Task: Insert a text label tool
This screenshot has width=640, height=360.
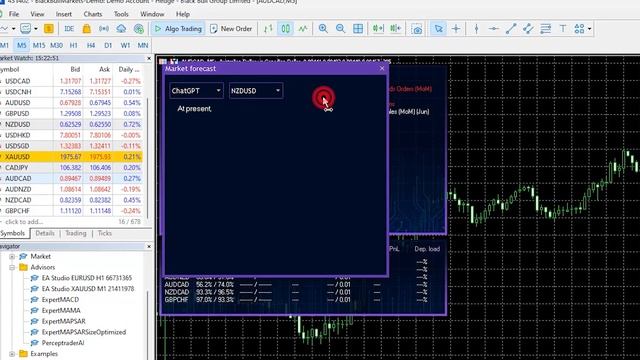Action: pyautogui.click(x=563, y=29)
